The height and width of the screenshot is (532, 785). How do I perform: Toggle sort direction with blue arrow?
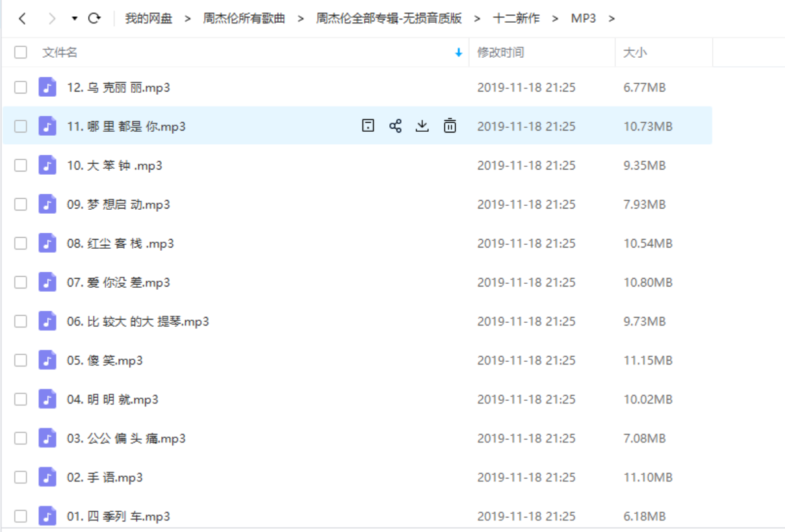pos(459,53)
